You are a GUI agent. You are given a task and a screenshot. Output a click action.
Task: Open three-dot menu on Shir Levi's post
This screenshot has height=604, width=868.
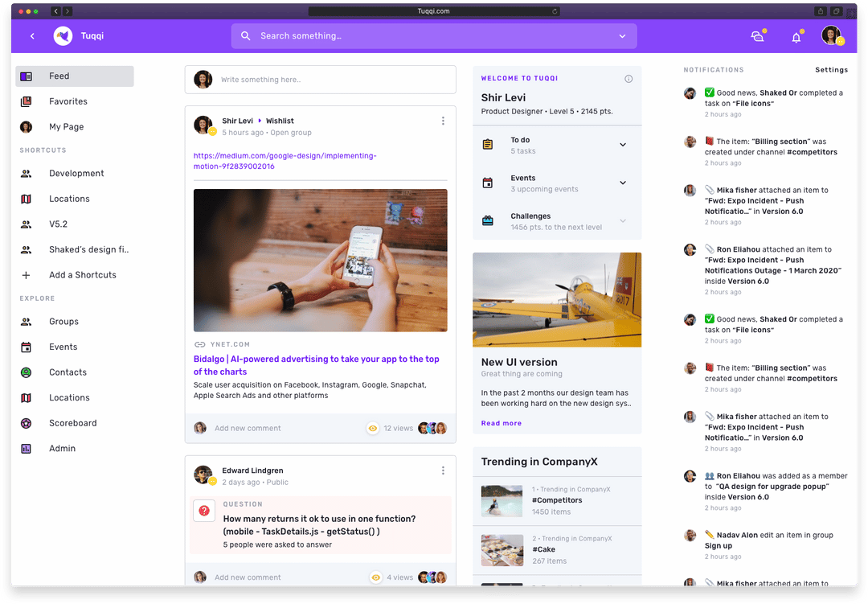point(443,121)
